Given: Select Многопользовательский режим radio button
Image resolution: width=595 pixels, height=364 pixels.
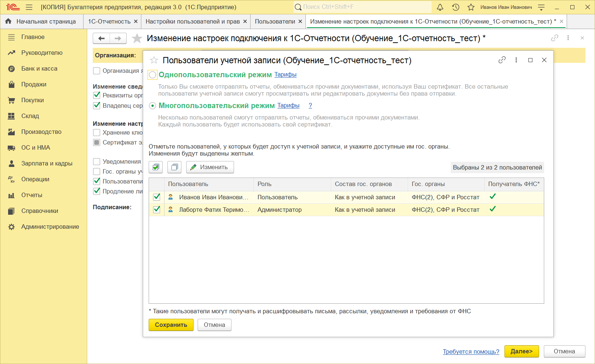Looking at the screenshot, I should pyautogui.click(x=152, y=106).
